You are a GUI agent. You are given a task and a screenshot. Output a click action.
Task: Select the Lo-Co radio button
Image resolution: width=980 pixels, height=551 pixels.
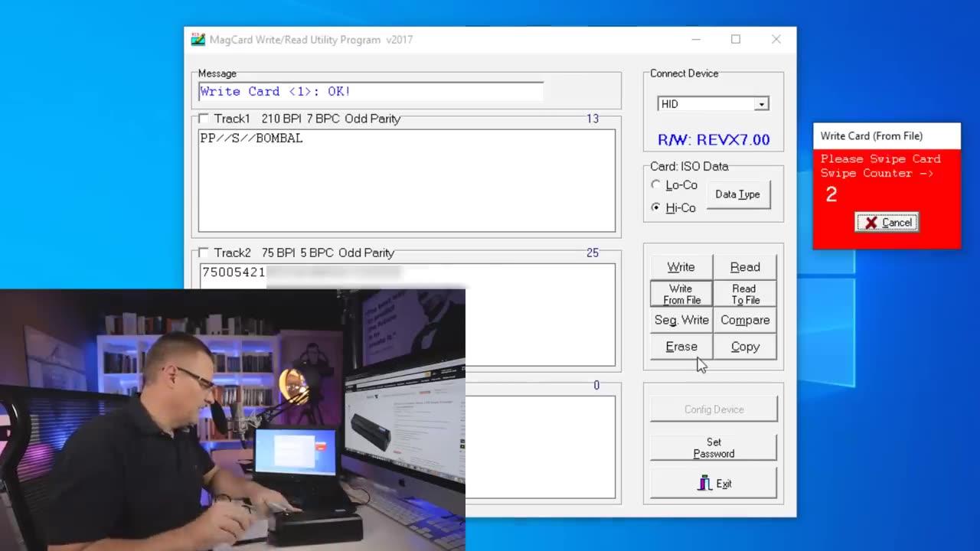pos(656,184)
